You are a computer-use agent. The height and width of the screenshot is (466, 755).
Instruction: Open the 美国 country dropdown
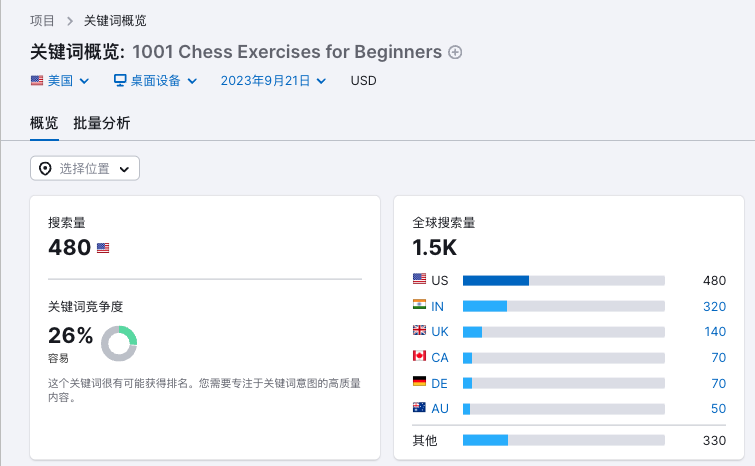click(x=60, y=81)
